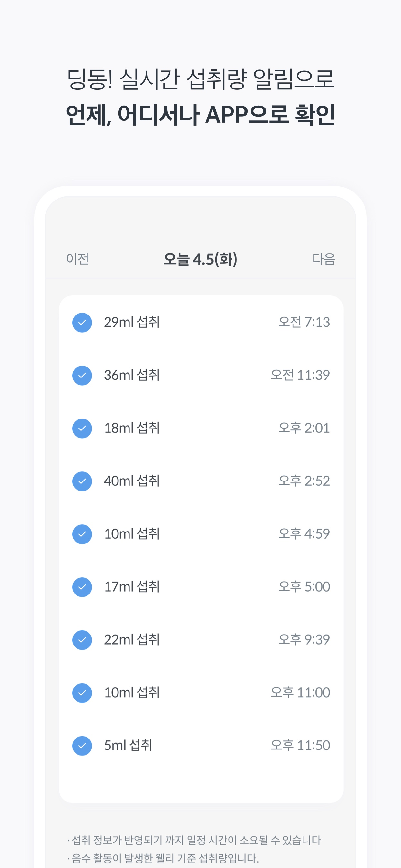The width and height of the screenshot is (401, 868).
Task: Go to next day with 다음
Action: tap(324, 259)
